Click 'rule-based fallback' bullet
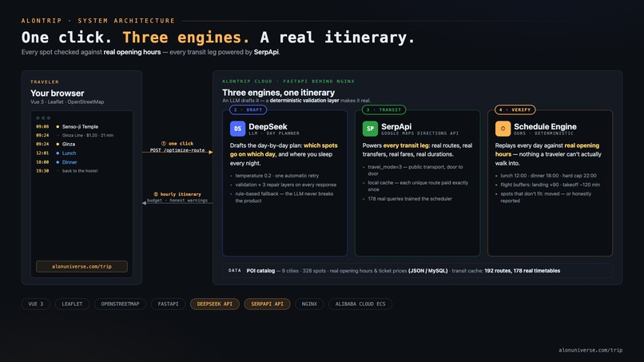The width and height of the screenshot is (644, 362). coord(284,197)
